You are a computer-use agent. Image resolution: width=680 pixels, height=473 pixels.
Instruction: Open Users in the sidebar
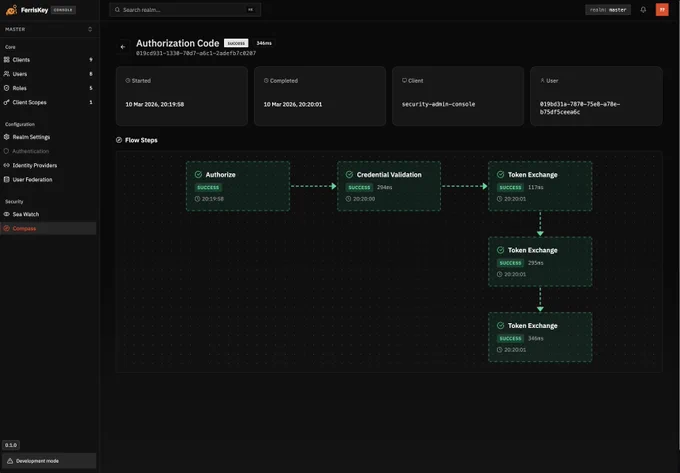click(48, 74)
